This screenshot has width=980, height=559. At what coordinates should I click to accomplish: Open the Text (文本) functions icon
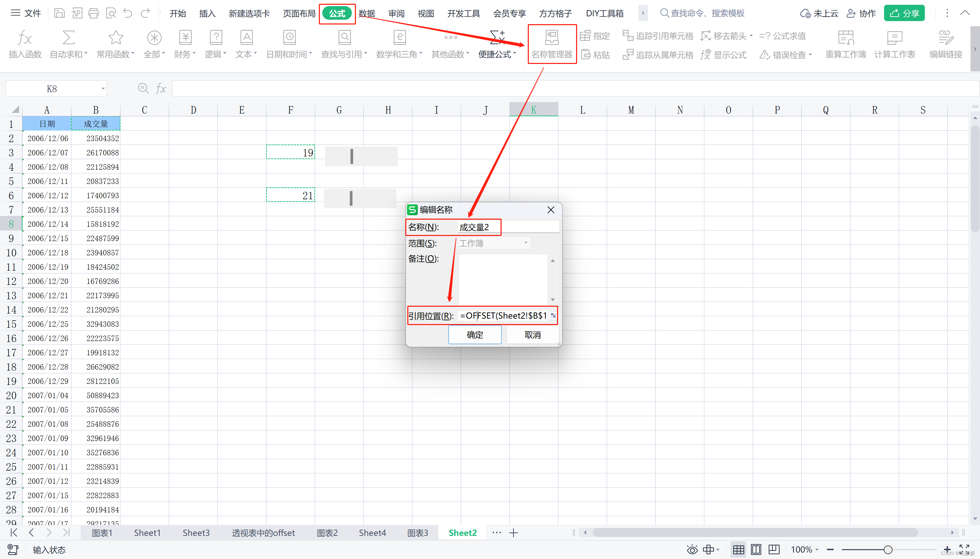[x=246, y=45]
